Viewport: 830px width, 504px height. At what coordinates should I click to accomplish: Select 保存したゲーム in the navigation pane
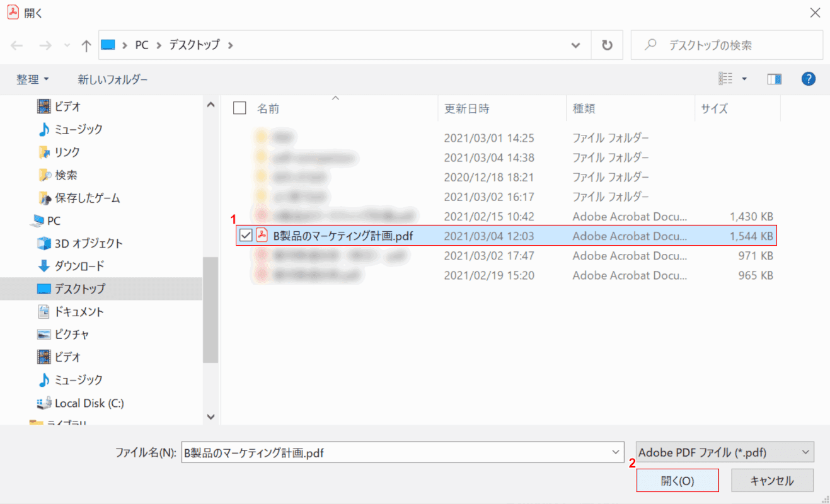point(79,198)
